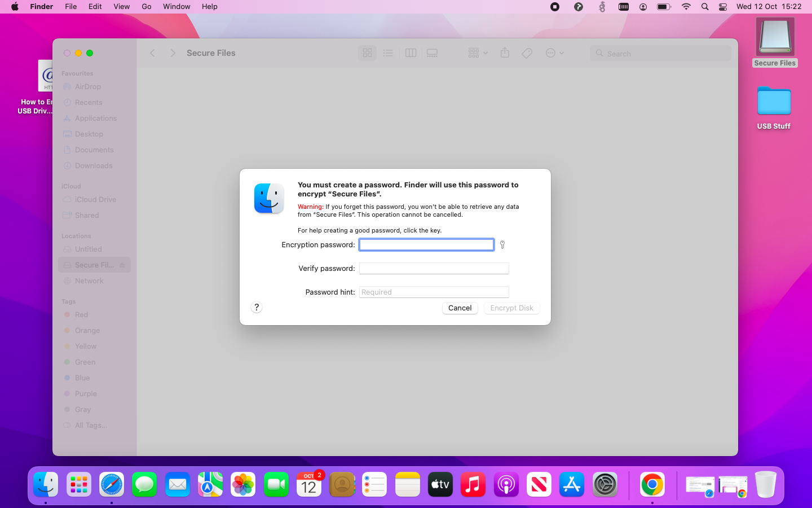Click the Encrypt Disk button
Screen dimensions: 812x508
click(x=511, y=308)
